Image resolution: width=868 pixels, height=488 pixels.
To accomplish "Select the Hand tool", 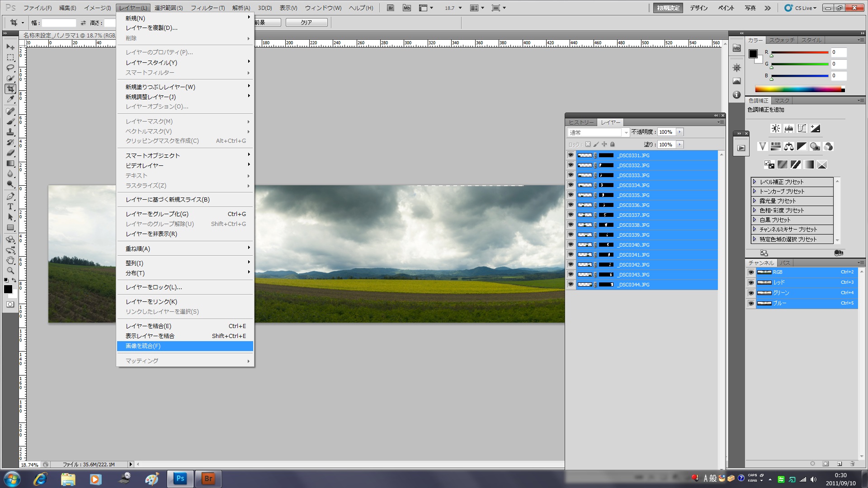I will click(x=10, y=260).
